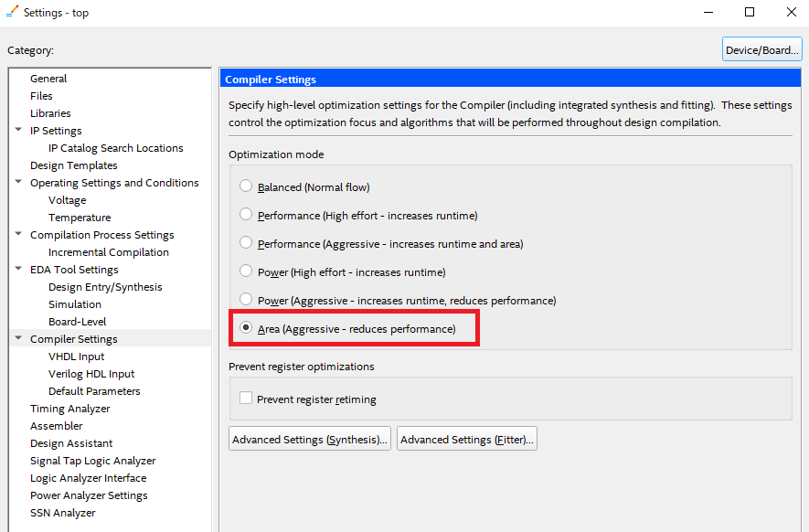
Task: Maximize the Settings window
Action: (750, 13)
